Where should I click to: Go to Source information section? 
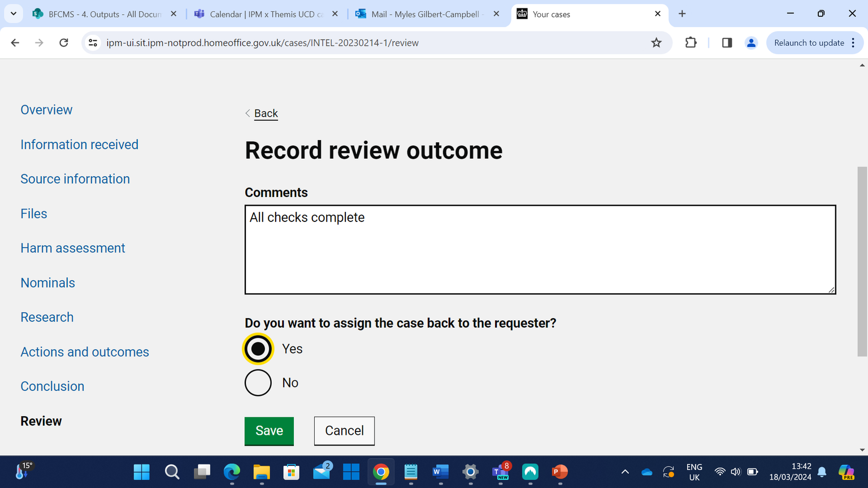[75, 179]
